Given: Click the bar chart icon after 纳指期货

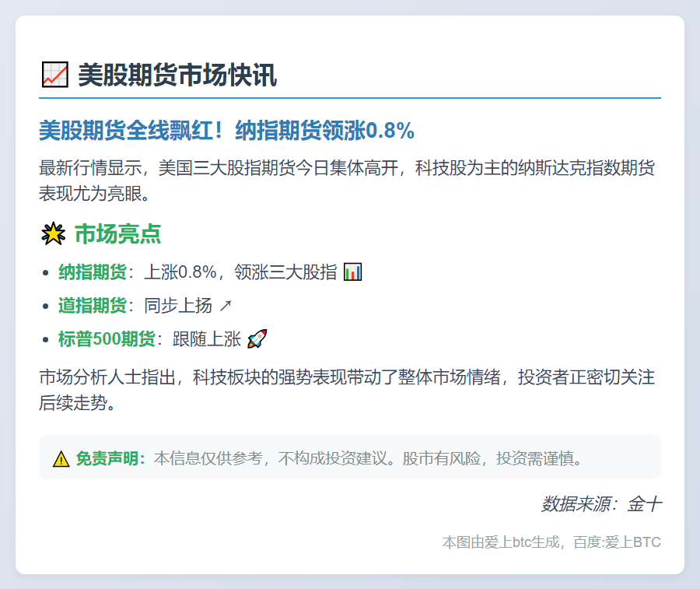Looking at the screenshot, I should [352, 271].
